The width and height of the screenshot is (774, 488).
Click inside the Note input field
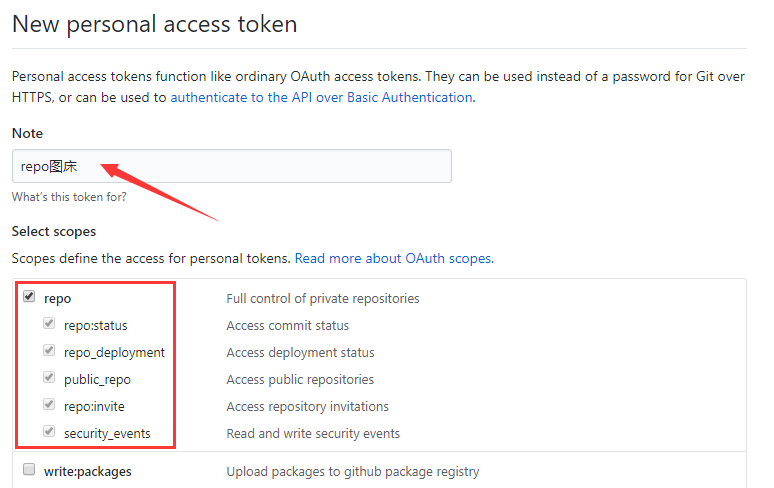click(x=232, y=166)
